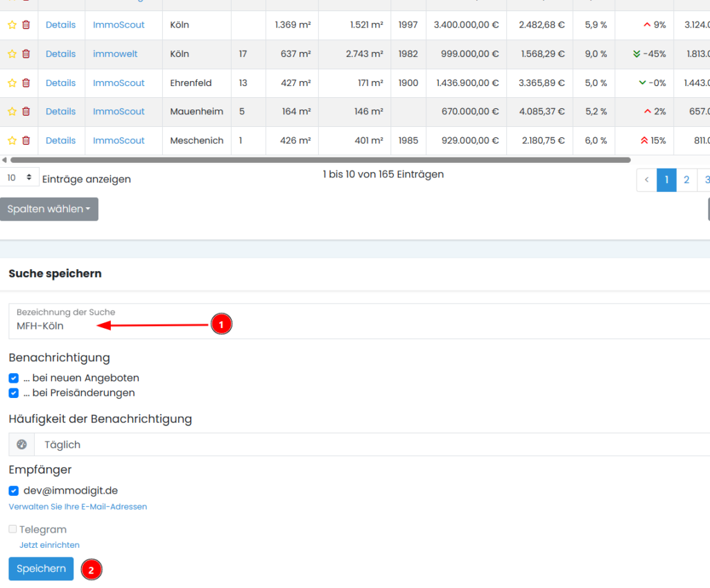Click the trash icon on Mauenheim row
710x588 pixels.
tap(26, 112)
